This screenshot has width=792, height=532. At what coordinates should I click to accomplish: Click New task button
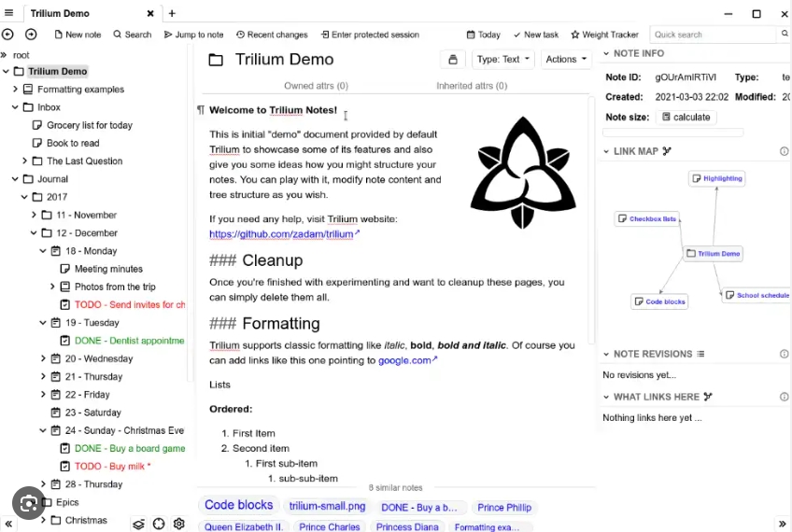click(536, 35)
